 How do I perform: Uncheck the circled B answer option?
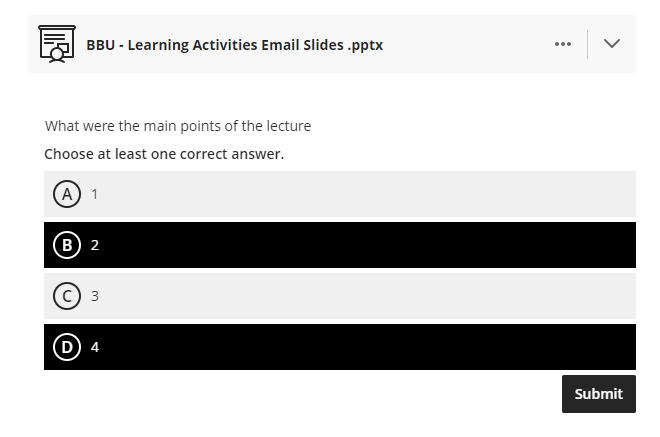pyautogui.click(x=67, y=245)
